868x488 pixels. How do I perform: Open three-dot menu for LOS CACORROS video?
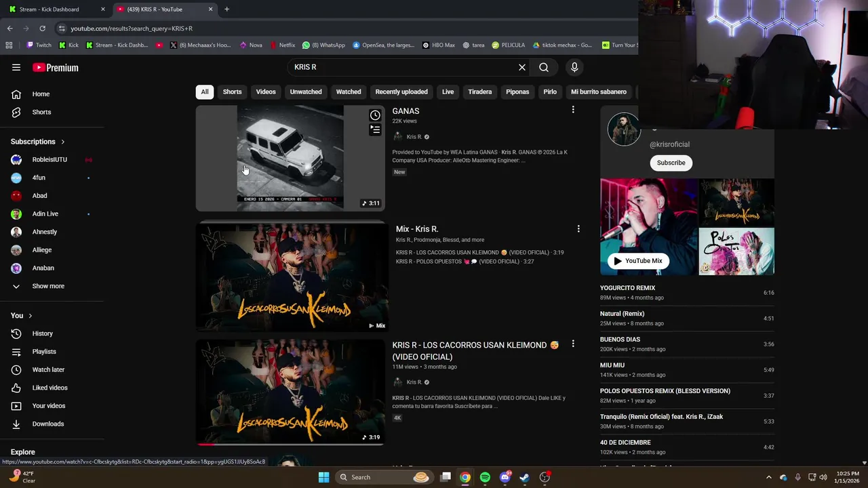(x=573, y=344)
